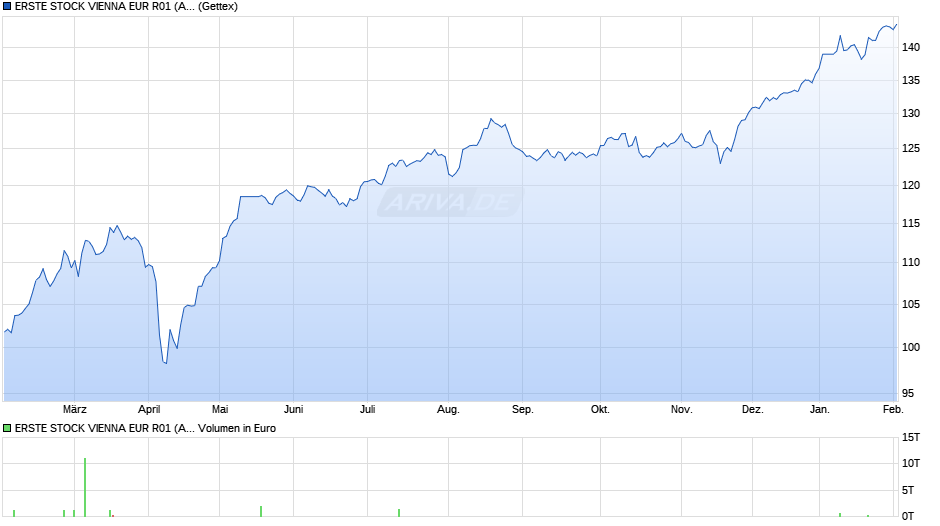Click the Juli month label
Viewport: 940px width, 526px height.
pyautogui.click(x=367, y=409)
